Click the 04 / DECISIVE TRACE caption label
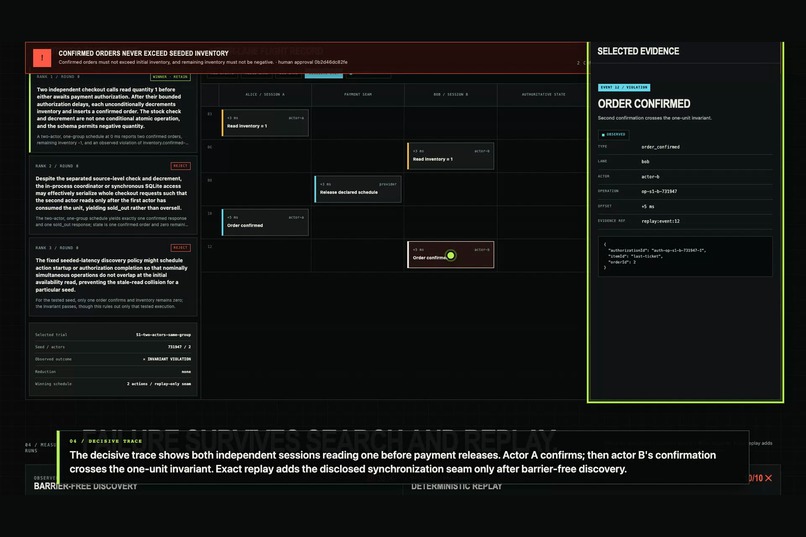The image size is (806, 537). pos(105,441)
